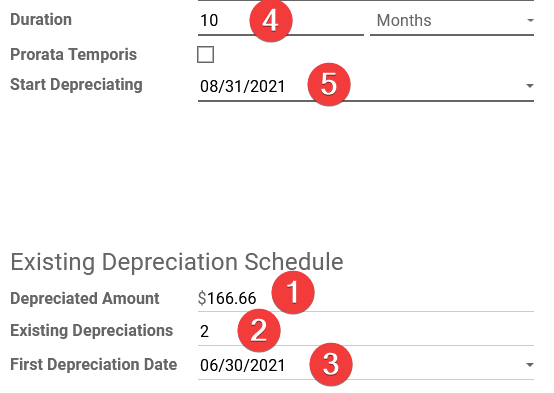Screen dimensions: 554x393
Task: Click the First Depreciation Date 06/30/2021
Action: point(242,365)
